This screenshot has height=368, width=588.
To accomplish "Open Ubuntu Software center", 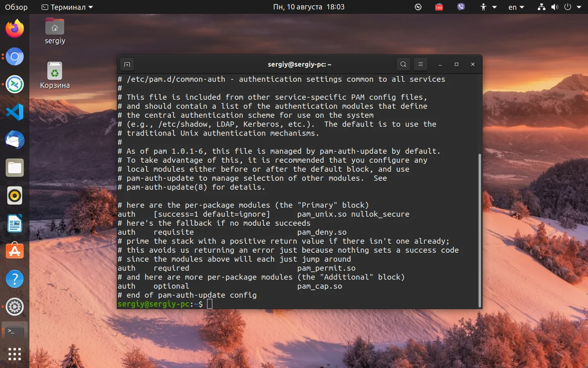I will [x=15, y=251].
